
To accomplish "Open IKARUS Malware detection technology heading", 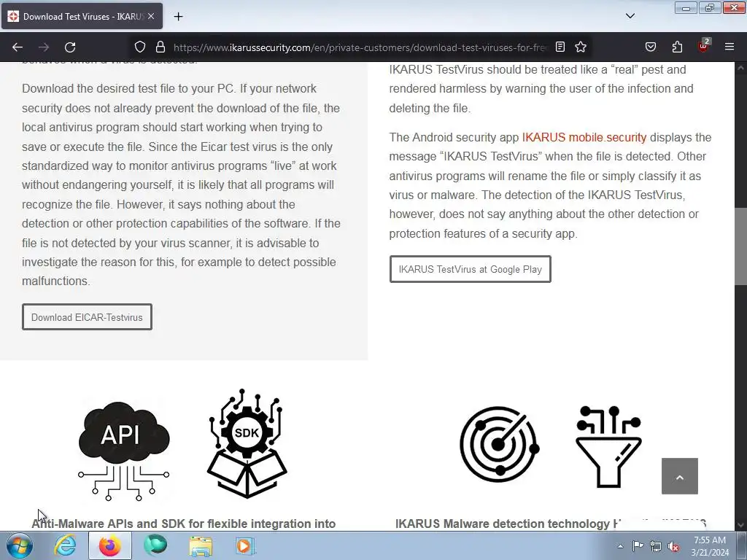I will (x=550, y=524).
